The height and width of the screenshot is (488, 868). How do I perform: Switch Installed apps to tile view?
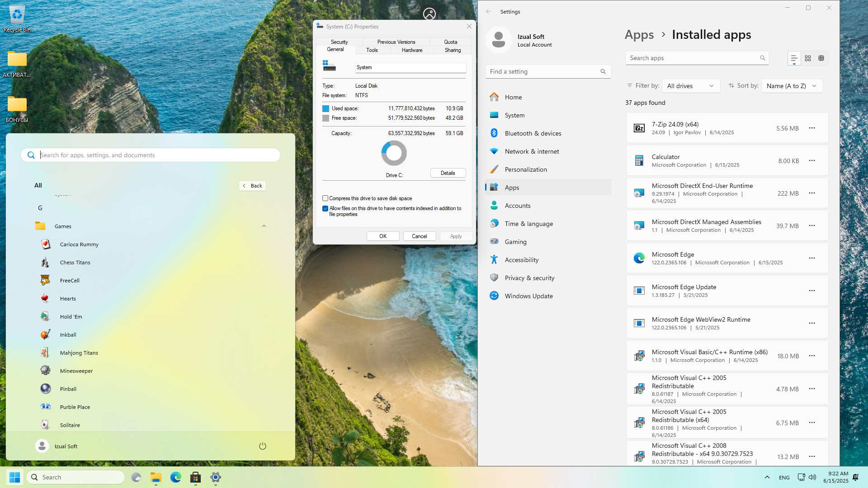point(821,58)
